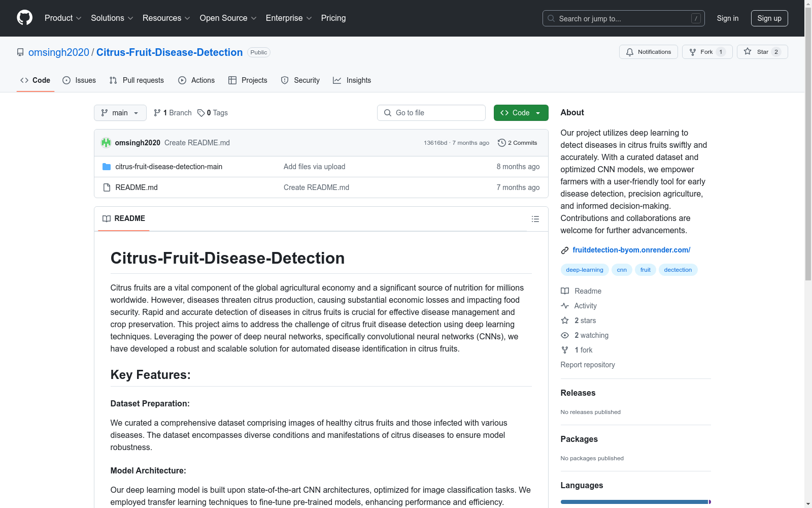812x508 pixels.
Task: Open the Create README.md commit message
Action: (197, 143)
